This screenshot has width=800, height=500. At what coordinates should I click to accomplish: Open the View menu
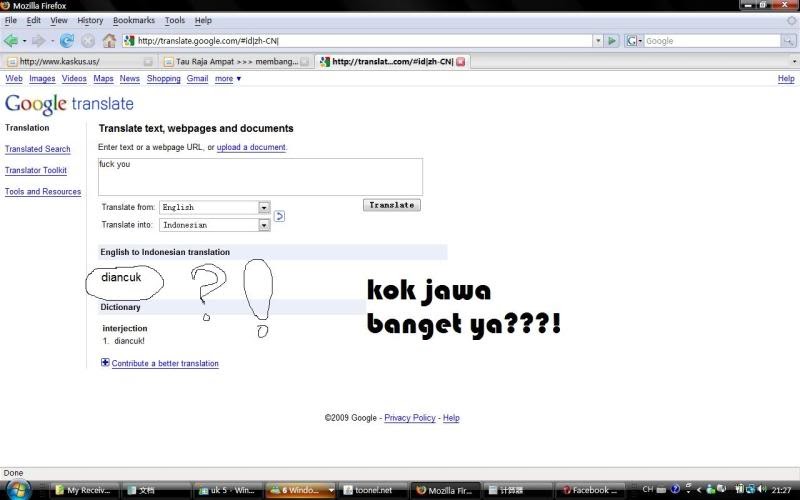pyautogui.click(x=59, y=20)
